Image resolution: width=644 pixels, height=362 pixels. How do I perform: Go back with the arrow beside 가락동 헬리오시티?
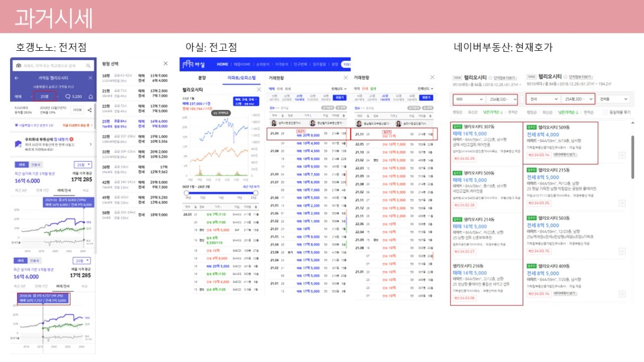pos(16,78)
